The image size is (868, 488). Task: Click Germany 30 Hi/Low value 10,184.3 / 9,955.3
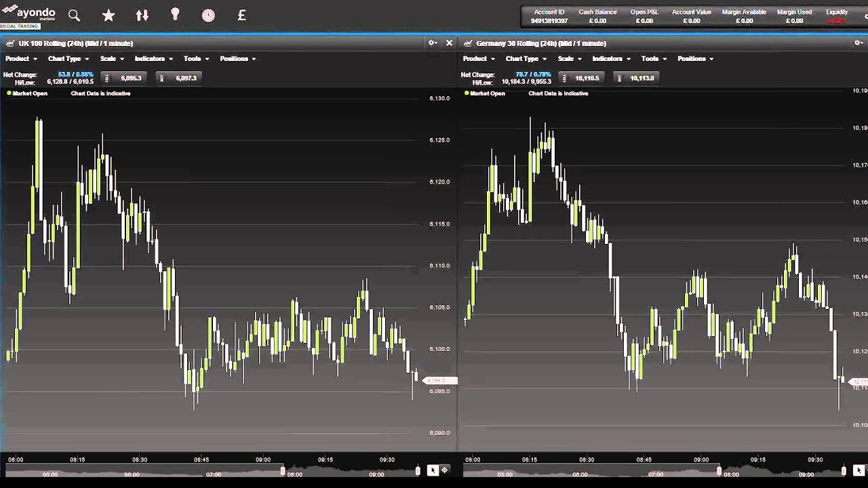click(x=526, y=82)
